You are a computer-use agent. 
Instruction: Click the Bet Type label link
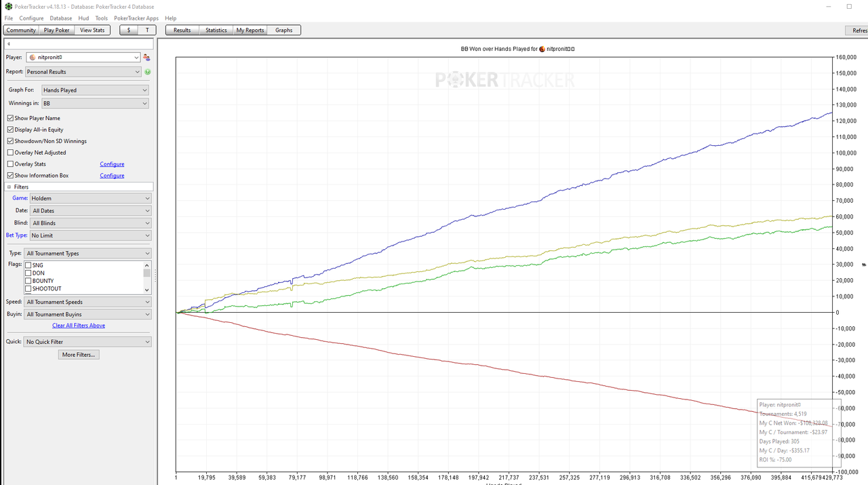pos(17,235)
